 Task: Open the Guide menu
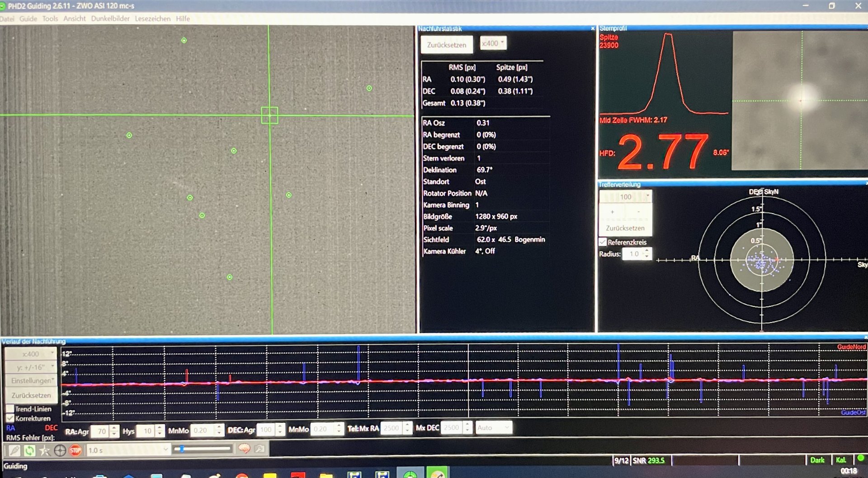[28, 19]
